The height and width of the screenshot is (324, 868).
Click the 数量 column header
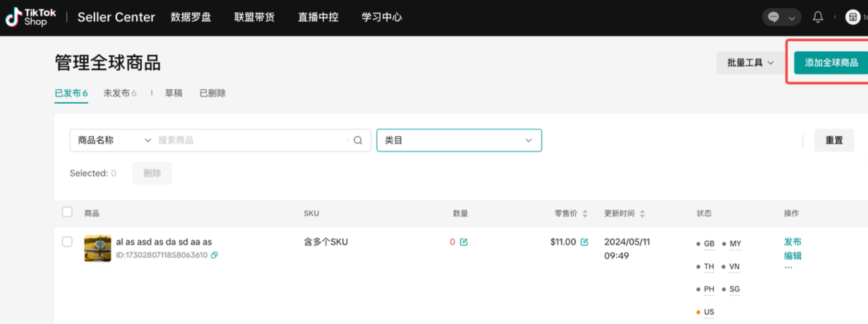[460, 213]
